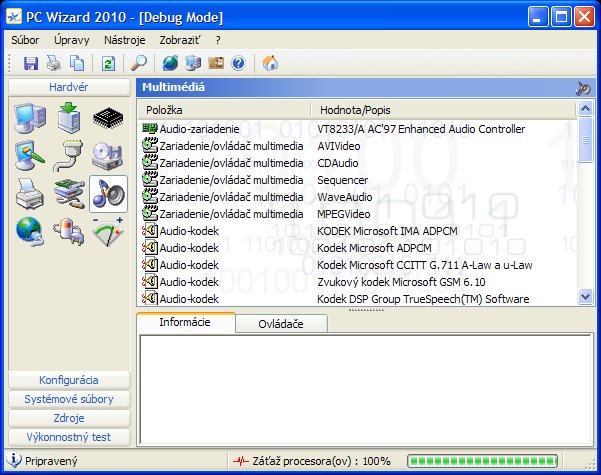601x475 pixels.
Task: Click the list's vertical scrollbar thumb
Action: tap(585, 140)
